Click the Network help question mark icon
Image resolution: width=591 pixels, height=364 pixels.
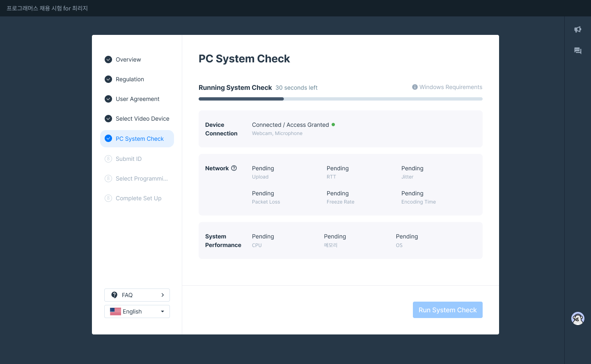234,168
